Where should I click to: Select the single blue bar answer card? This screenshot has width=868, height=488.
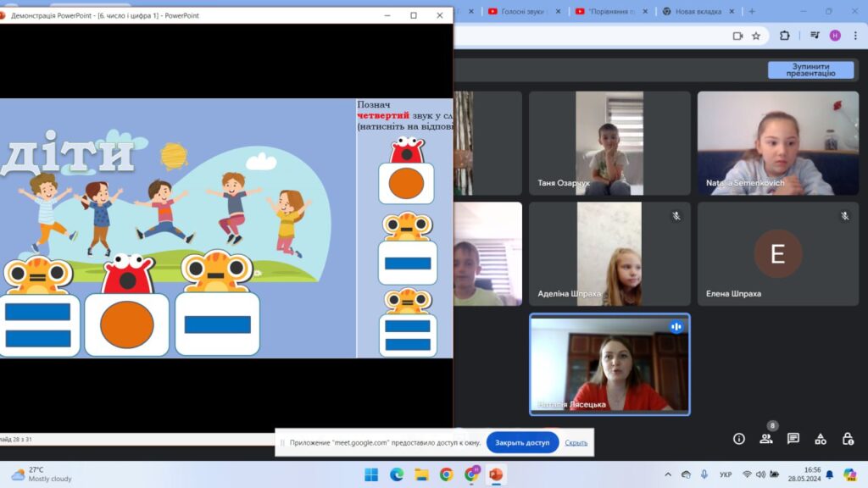coord(408,263)
